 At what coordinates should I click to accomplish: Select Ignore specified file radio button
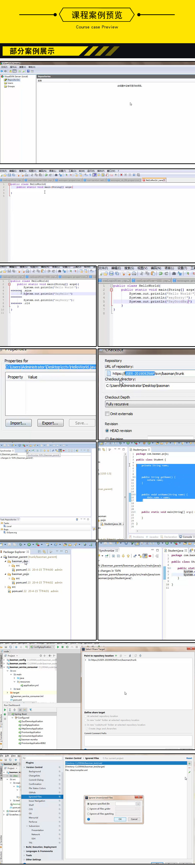coord(88,804)
